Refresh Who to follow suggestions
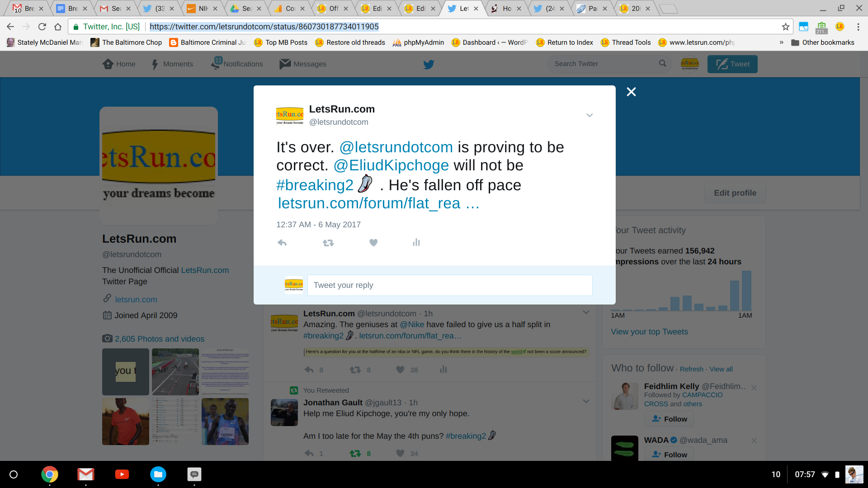This screenshot has height=488, width=868. (691, 369)
